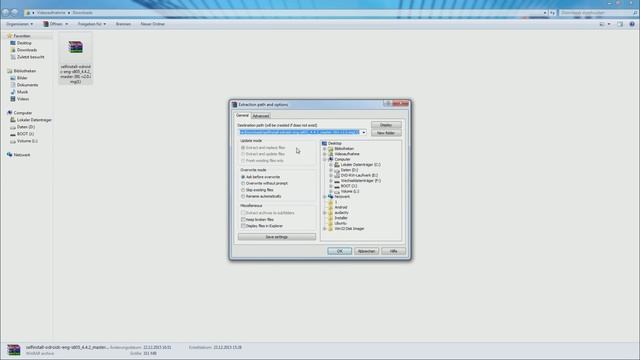Expand Videoaufnahme in dialog folder tree

(324, 154)
